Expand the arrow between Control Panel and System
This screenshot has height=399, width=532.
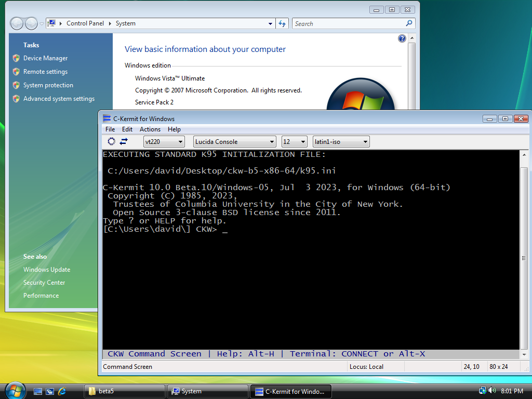[110, 23]
